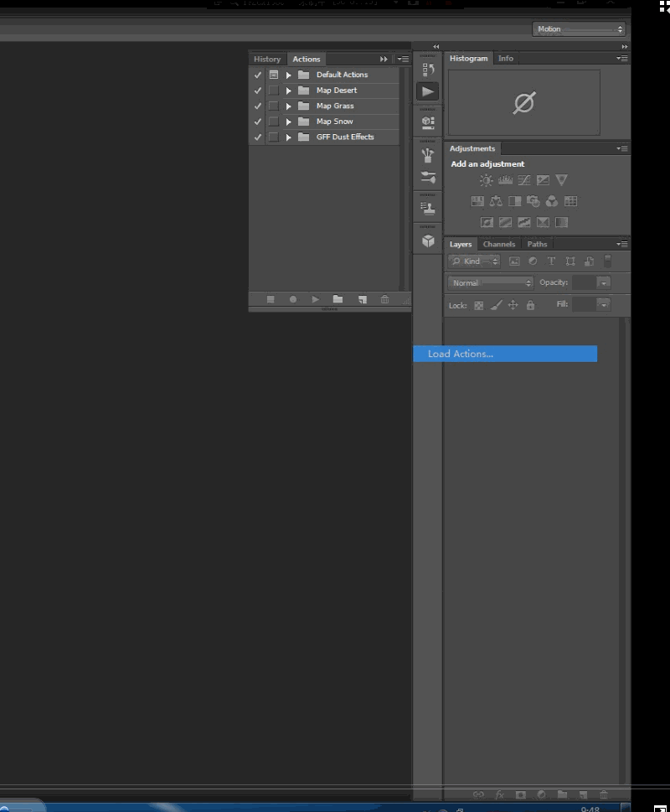Screen dimensions: 670x812
Task: Expand the Default Actions folder triangle
Action: pos(289,75)
